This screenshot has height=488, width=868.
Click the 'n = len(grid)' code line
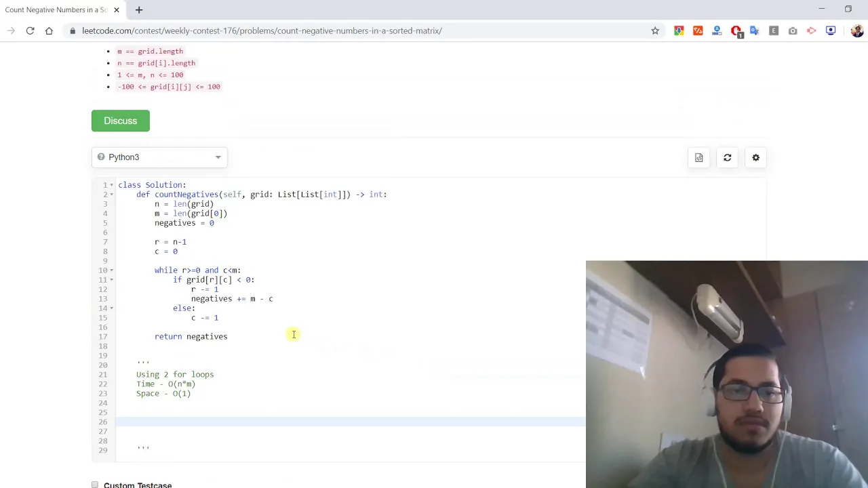pos(184,204)
